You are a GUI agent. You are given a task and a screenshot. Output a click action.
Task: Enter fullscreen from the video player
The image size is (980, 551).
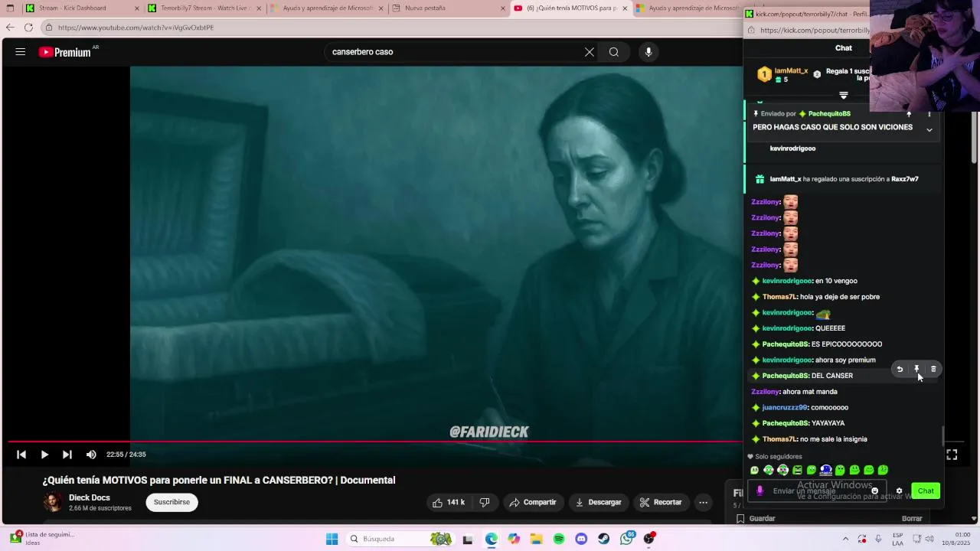coord(952,455)
